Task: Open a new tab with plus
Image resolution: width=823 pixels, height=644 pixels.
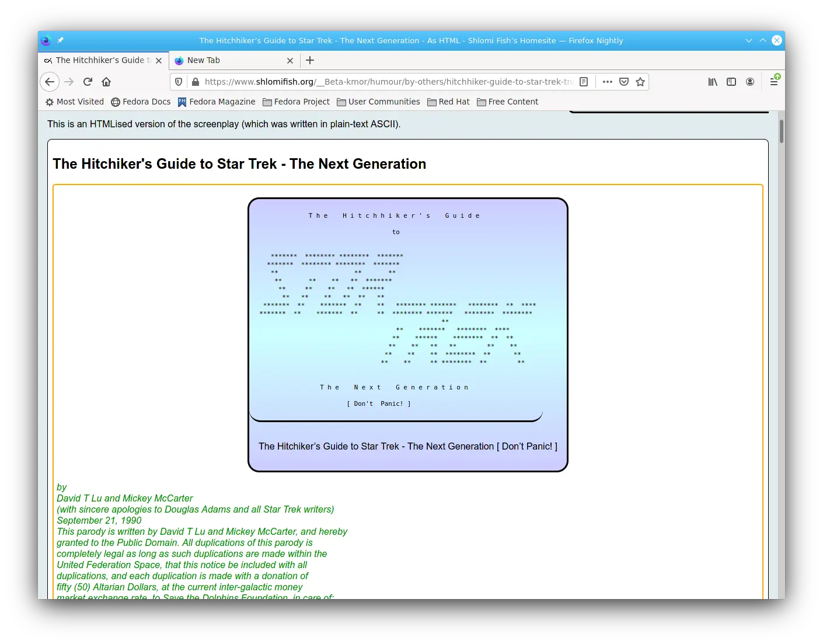Action: [310, 60]
